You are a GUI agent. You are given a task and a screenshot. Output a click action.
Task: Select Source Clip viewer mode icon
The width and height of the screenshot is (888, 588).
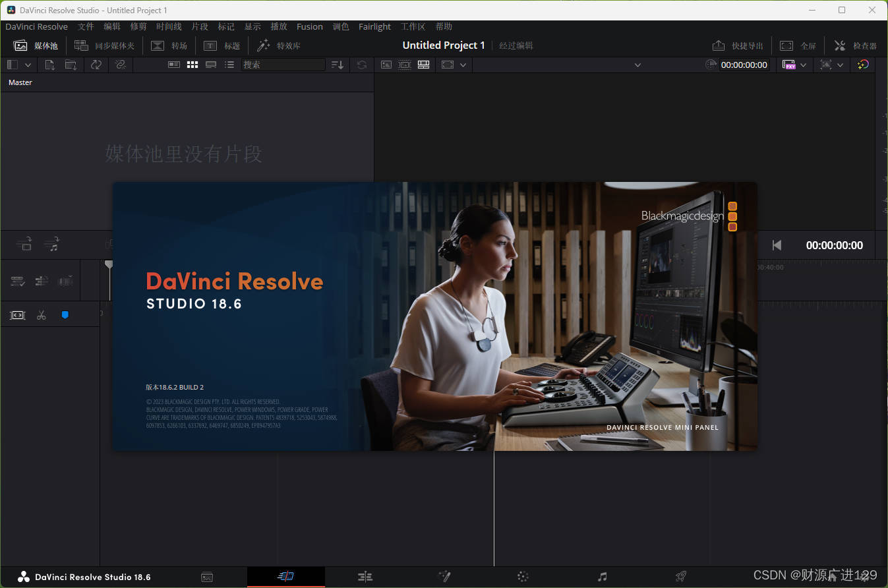click(x=386, y=65)
